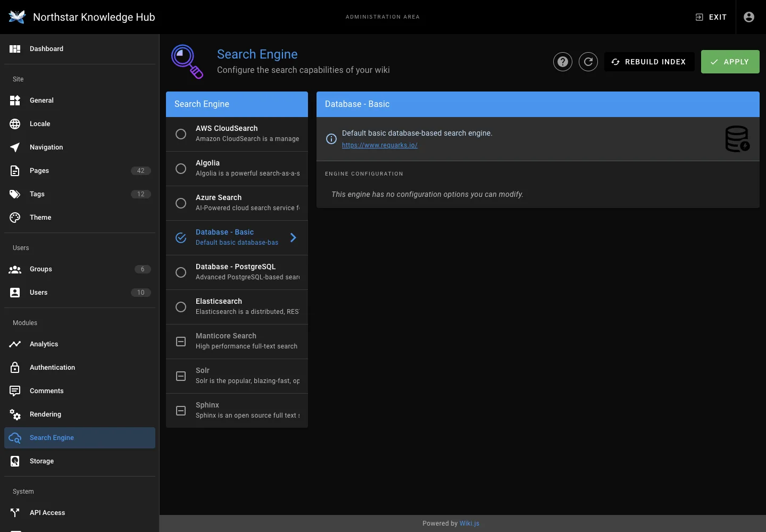Select the Database - PostgreSQL radio button
The image size is (766, 532).
181,272
